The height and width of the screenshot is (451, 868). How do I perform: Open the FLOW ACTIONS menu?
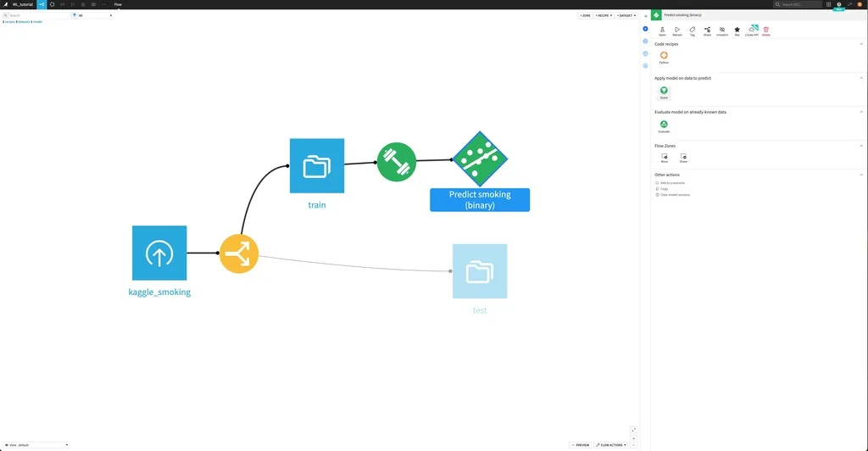(611, 445)
